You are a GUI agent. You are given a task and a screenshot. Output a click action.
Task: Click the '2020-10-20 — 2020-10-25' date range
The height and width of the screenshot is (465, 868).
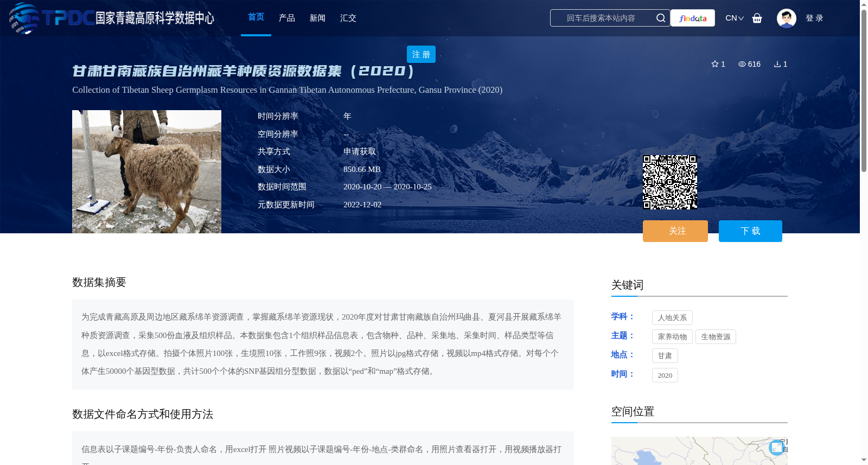[x=387, y=187]
